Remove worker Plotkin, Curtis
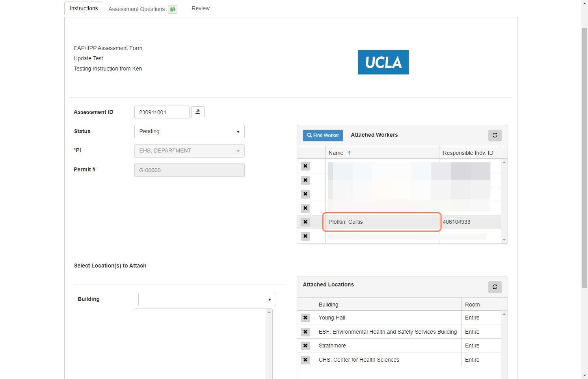The width and height of the screenshot is (588, 379). [305, 222]
